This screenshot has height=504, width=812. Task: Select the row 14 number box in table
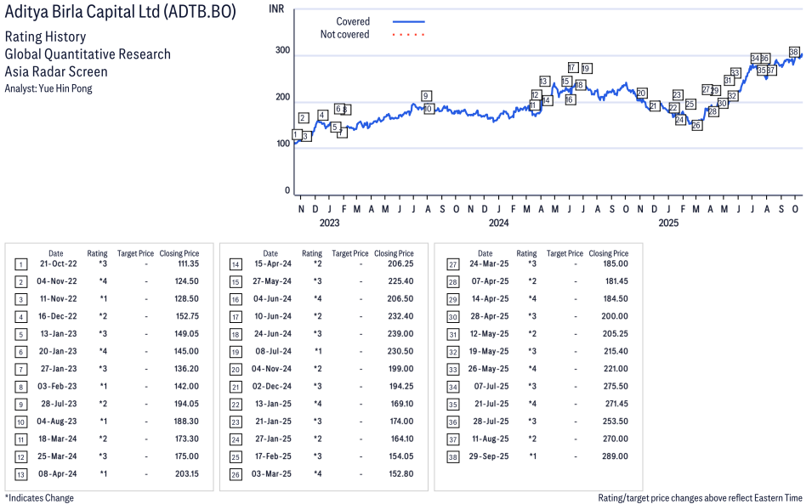(x=236, y=265)
